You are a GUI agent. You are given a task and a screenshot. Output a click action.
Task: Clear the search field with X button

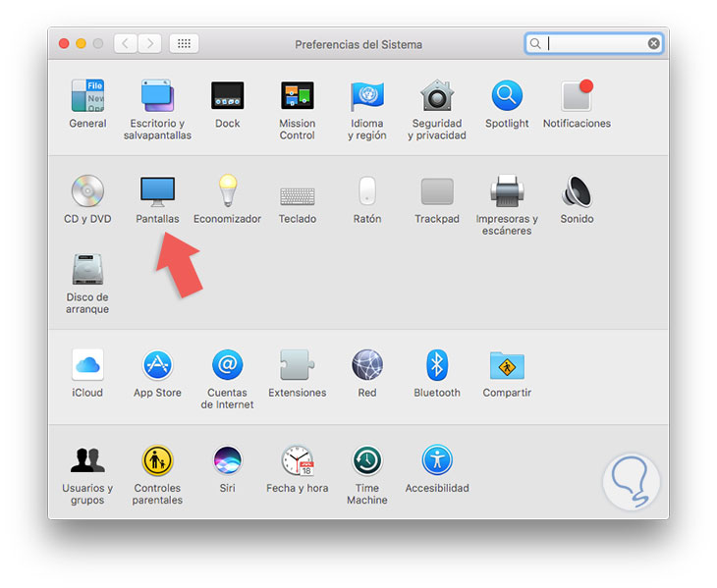(x=653, y=43)
